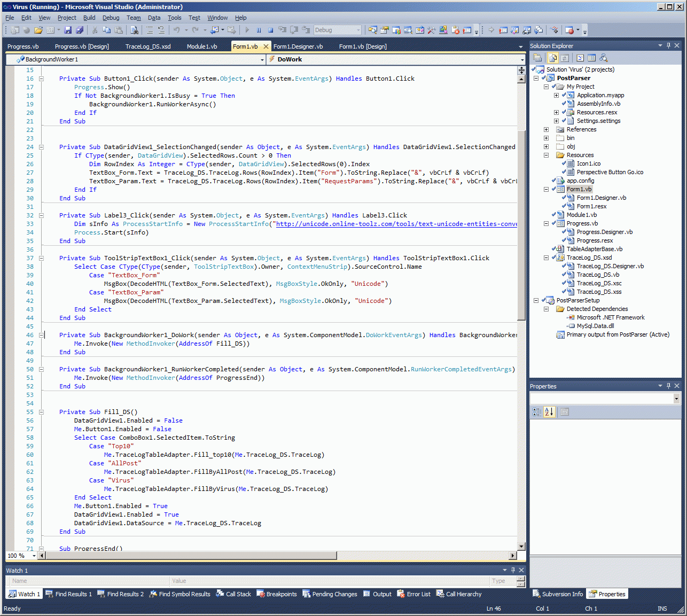This screenshot has width=687, height=616.
Task: Toggle Show All Files in Solution Explorer
Action: point(552,58)
